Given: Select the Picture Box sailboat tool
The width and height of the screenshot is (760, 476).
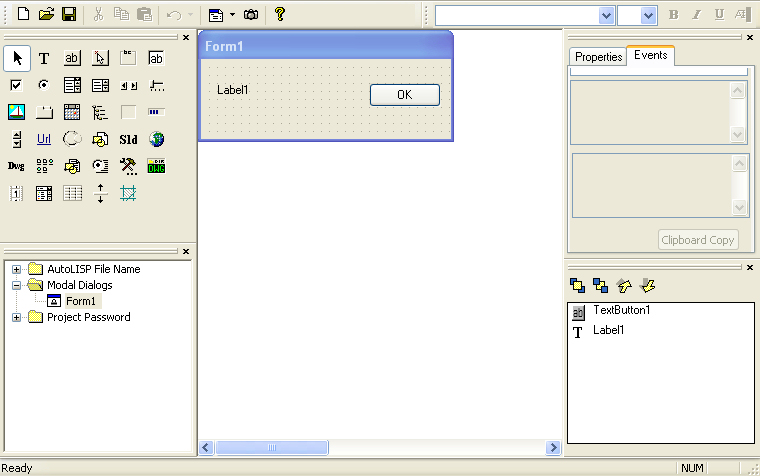Looking at the screenshot, I should coord(16,112).
